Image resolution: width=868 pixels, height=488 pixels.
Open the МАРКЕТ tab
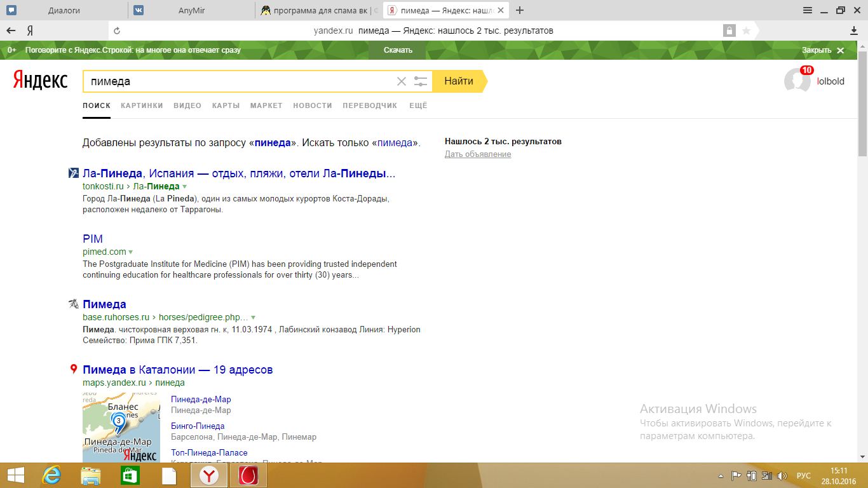(266, 105)
